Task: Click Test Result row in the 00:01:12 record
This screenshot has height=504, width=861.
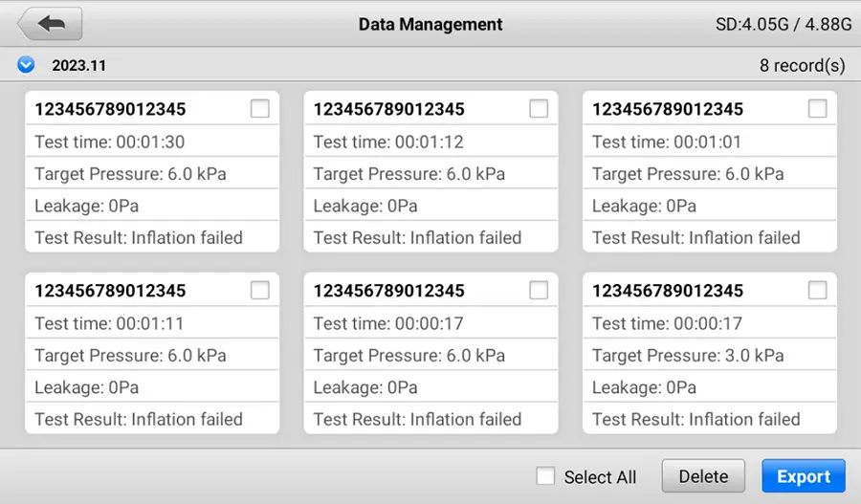Action: (x=431, y=237)
